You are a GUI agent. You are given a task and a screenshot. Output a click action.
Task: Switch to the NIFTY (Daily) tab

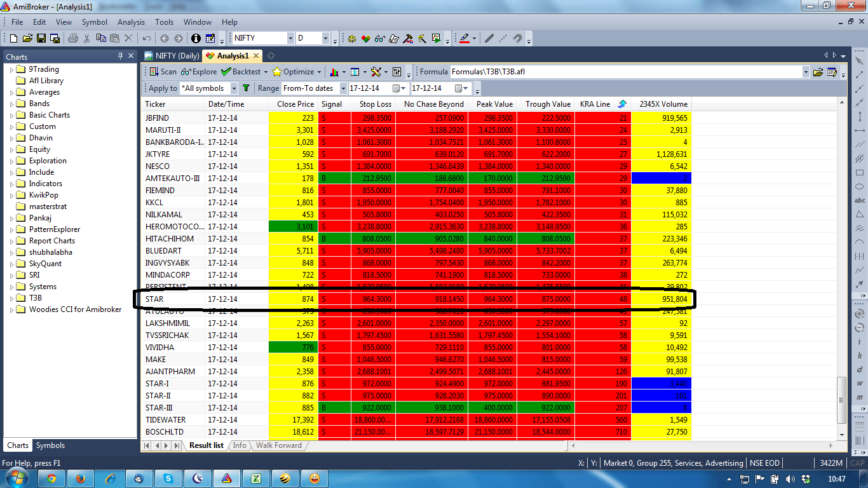(x=172, y=56)
